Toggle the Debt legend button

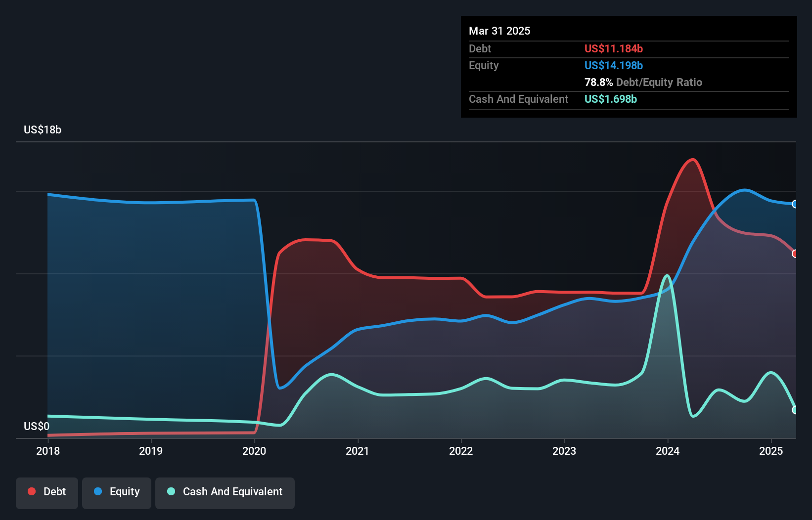pyautogui.click(x=47, y=493)
